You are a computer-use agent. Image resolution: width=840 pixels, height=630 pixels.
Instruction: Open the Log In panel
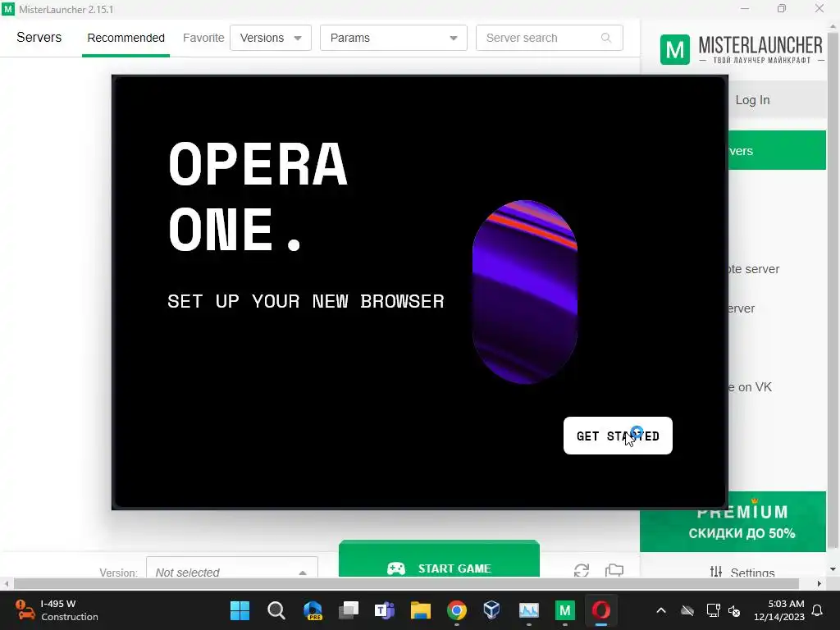(752, 100)
